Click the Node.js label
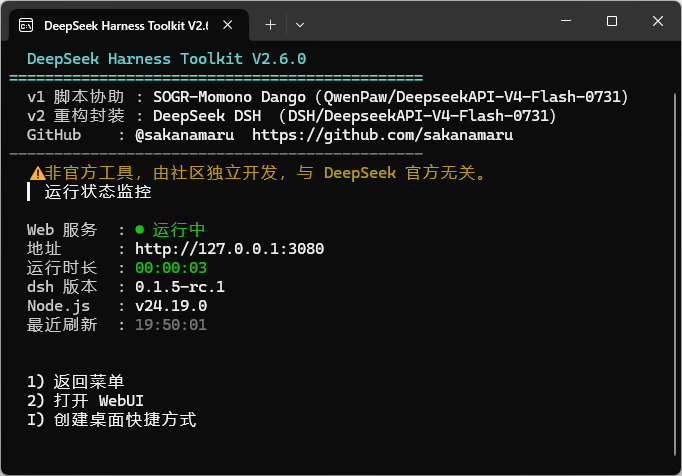This screenshot has height=476, width=682. coord(58,306)
